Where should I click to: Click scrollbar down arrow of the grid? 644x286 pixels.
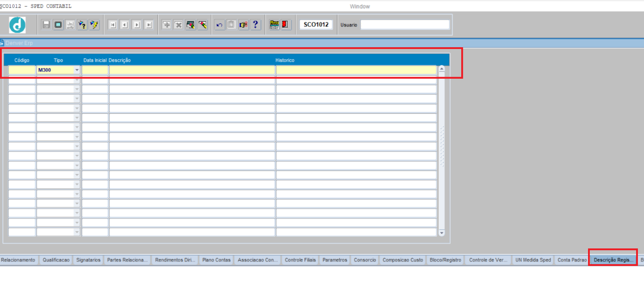click(442, 233)
